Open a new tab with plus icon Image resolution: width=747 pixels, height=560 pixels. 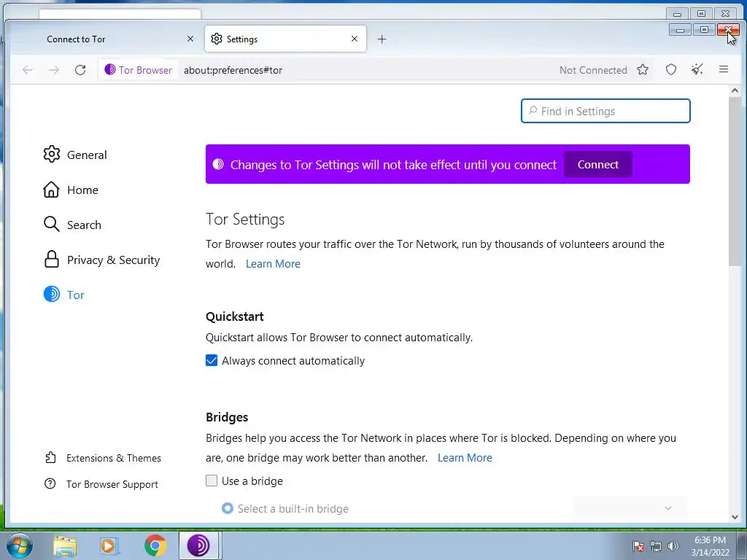click(382, 39)
